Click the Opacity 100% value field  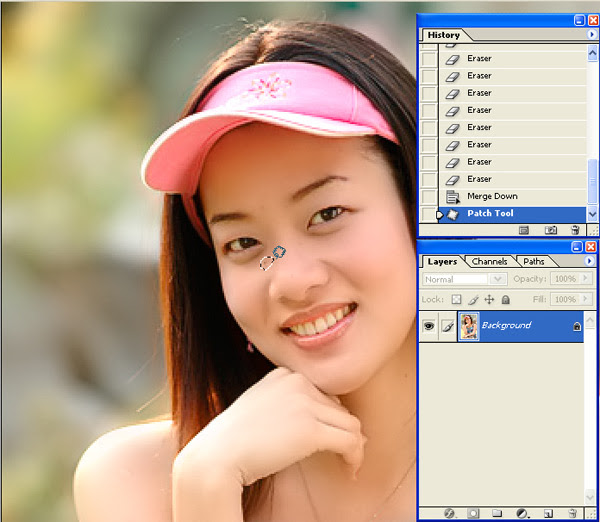pyautogui.click(x=565, y=279)
